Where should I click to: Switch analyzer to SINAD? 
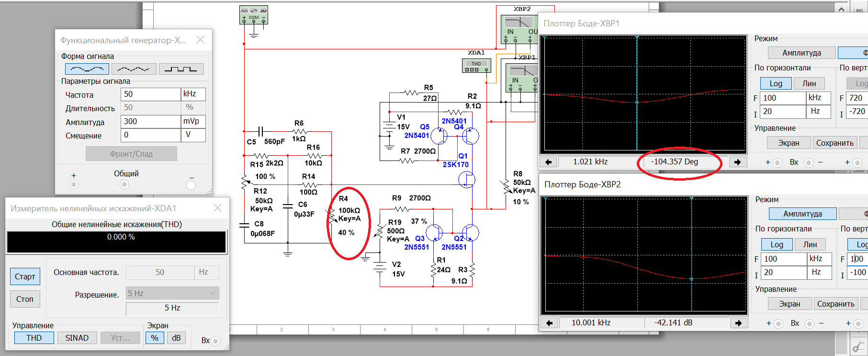click(77, 338)
